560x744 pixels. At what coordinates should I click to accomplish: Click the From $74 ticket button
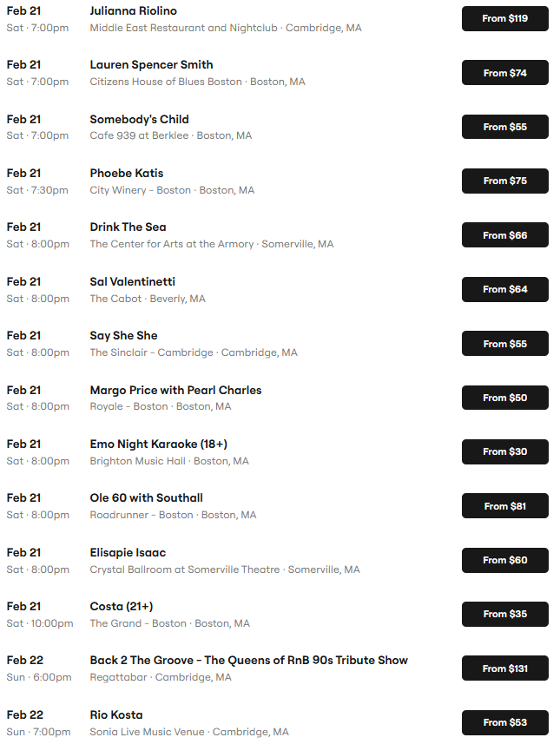tap(504, 73)
